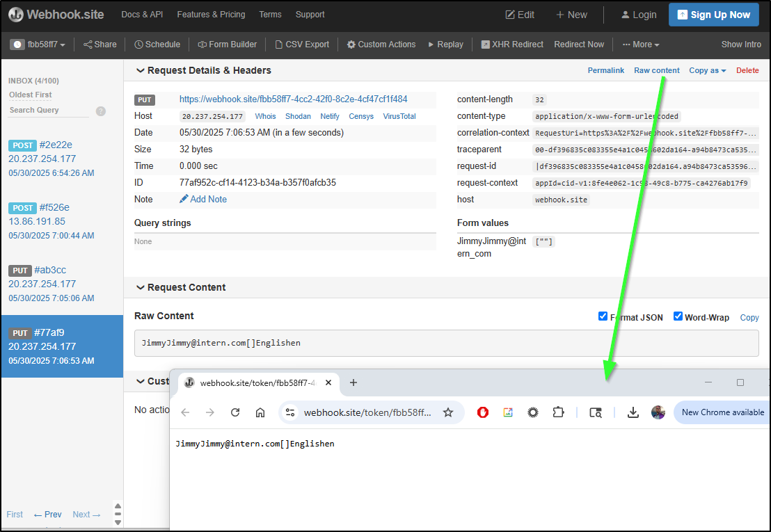This screenshot has height=532, width=771.
Task: Click the Replay play button
Action: tap(445, 45)
